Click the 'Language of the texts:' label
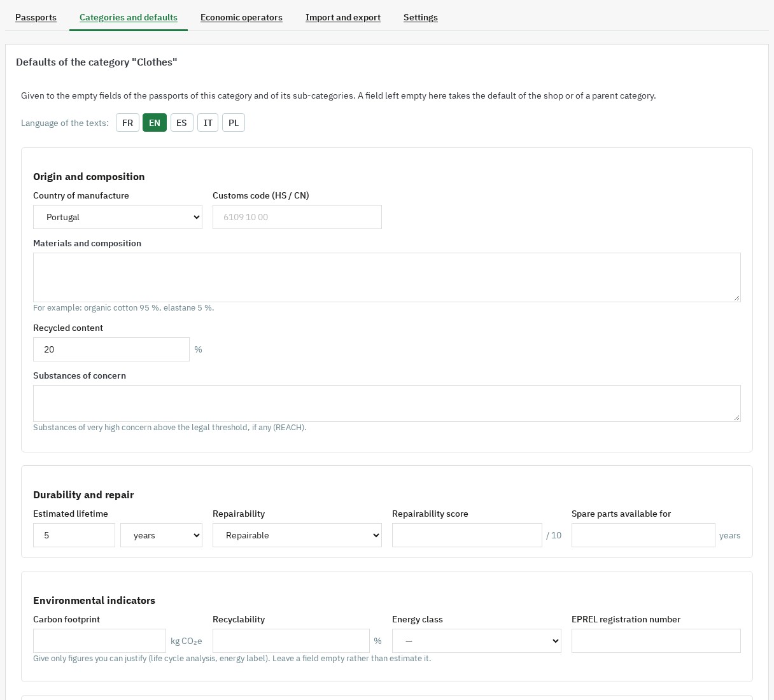Image resolution: width=774 pixels, height=700 pixels. [x=65, y=123]
